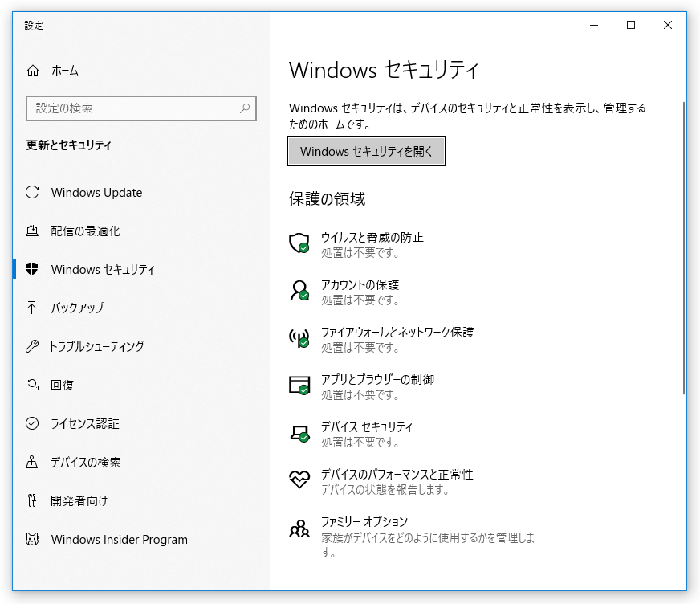Click the デバイスの状態を報告します description
This screenshot has height=604, width=700.
point(385,490)
